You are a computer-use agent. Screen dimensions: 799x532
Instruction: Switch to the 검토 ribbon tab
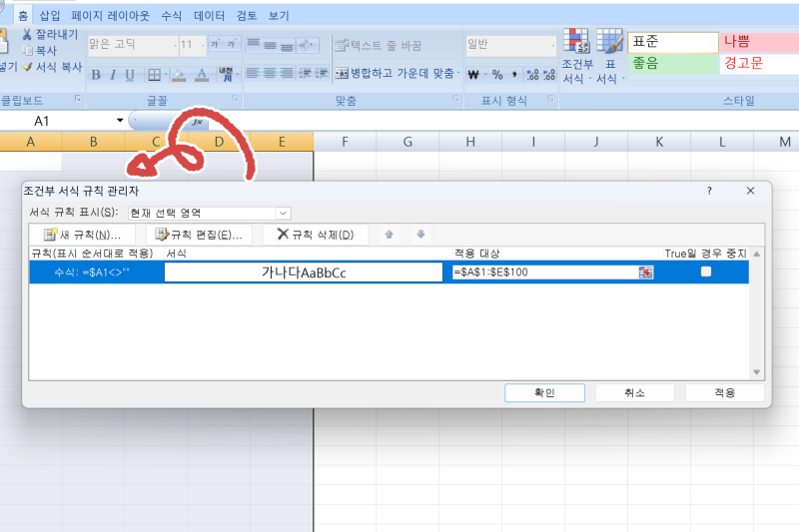[x=247, y=16]
